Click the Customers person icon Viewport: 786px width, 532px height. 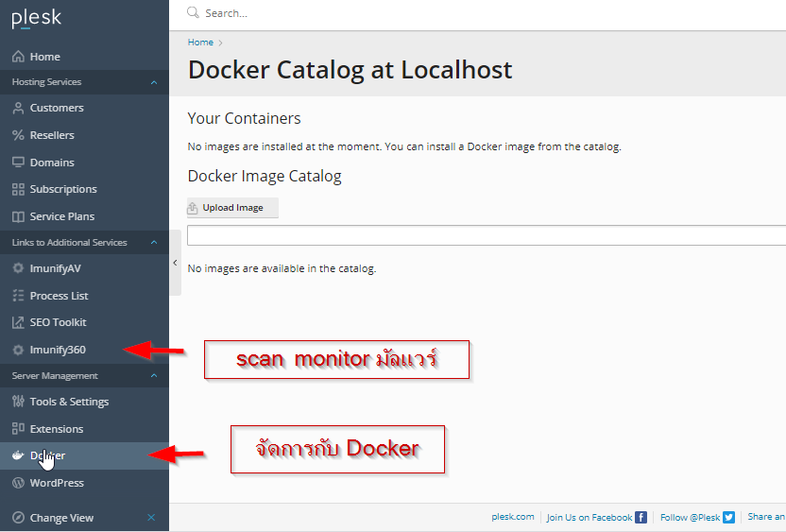[18, 108]
